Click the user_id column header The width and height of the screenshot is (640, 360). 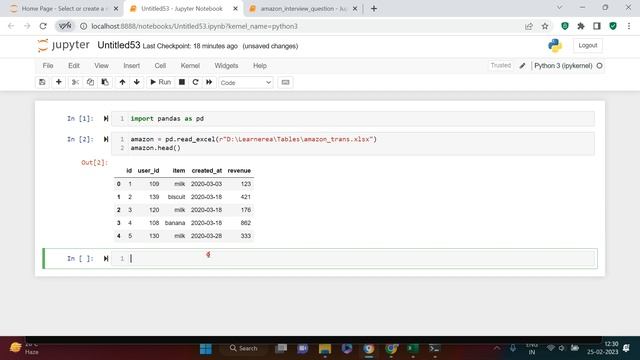tap(148, 171)
